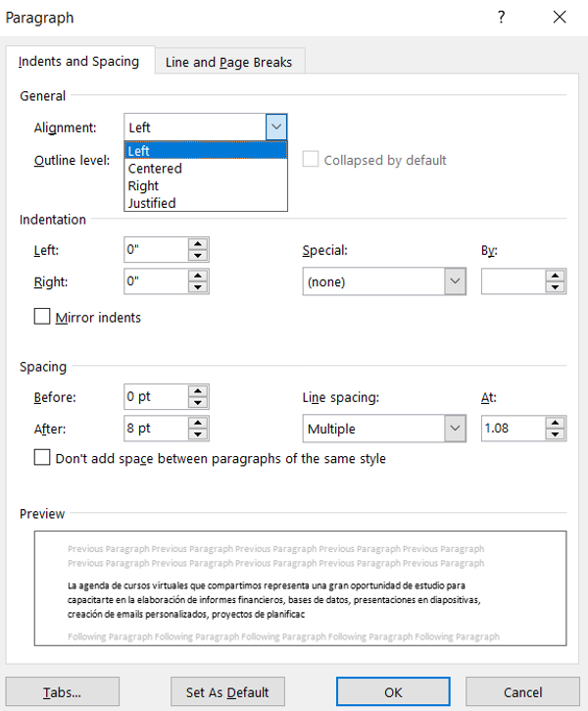588x711 pixels.
Task: Decrease the After spacing down arrow
Action: (x=198, y=433)
